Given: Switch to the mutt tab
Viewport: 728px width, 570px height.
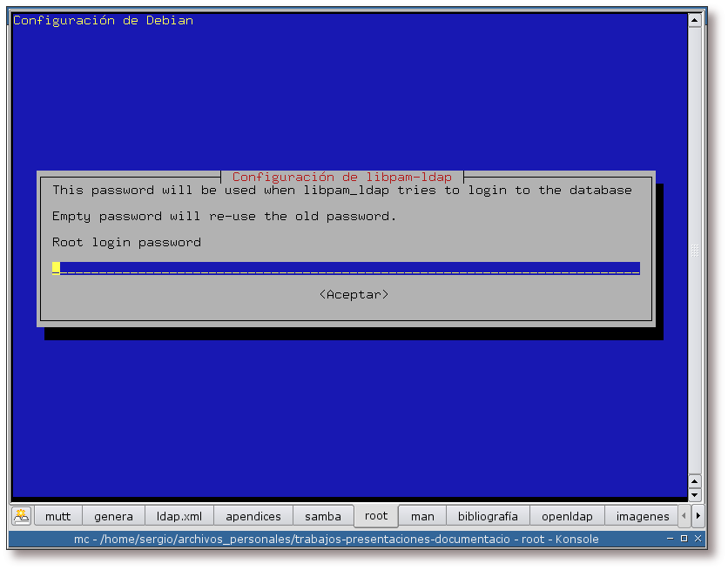Looking at the screenshot, I should 57,515.
